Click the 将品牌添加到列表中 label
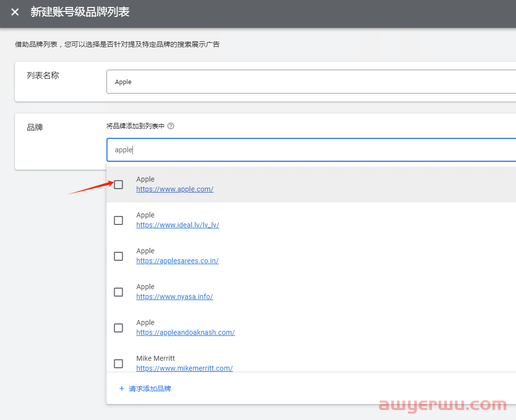This screenshot has height=420, width=516. [x=135, y=126]
